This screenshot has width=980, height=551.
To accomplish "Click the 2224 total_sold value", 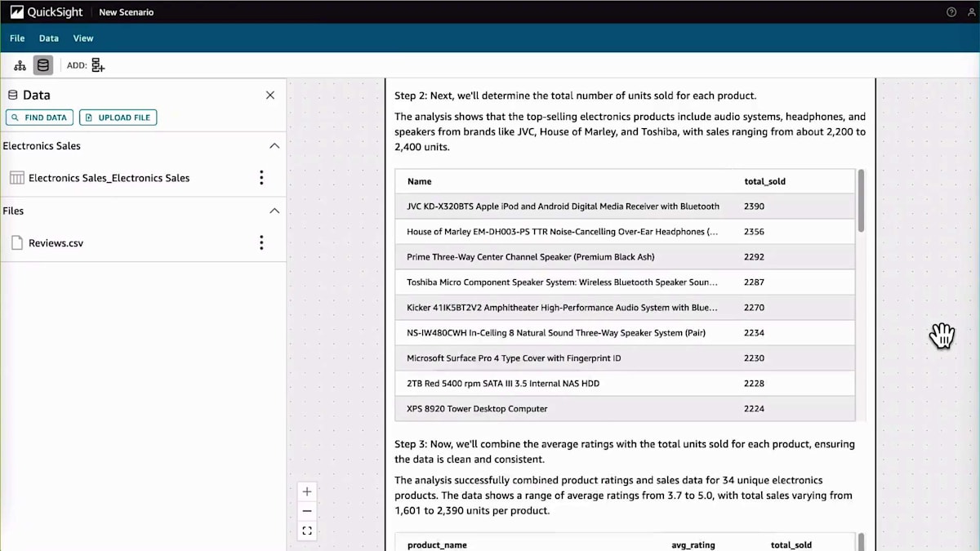I will 754,408.
